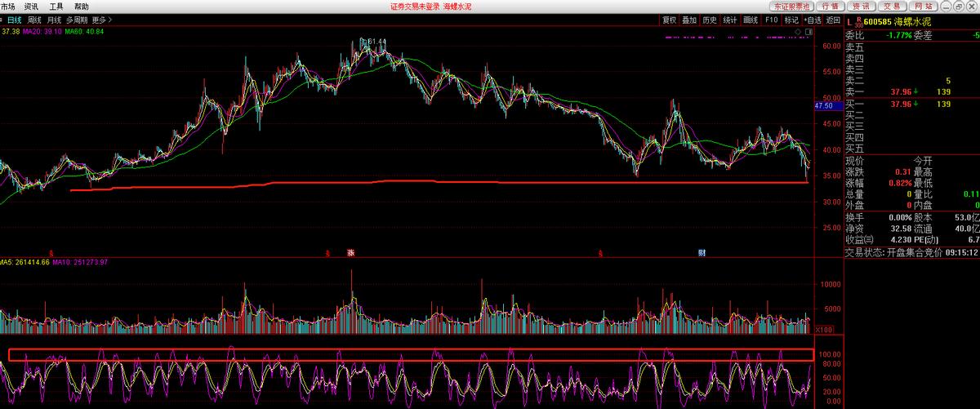The width and height of the screenshot is (980, 409).
Task: Open the 历史 history view
Action: (710, 20)
